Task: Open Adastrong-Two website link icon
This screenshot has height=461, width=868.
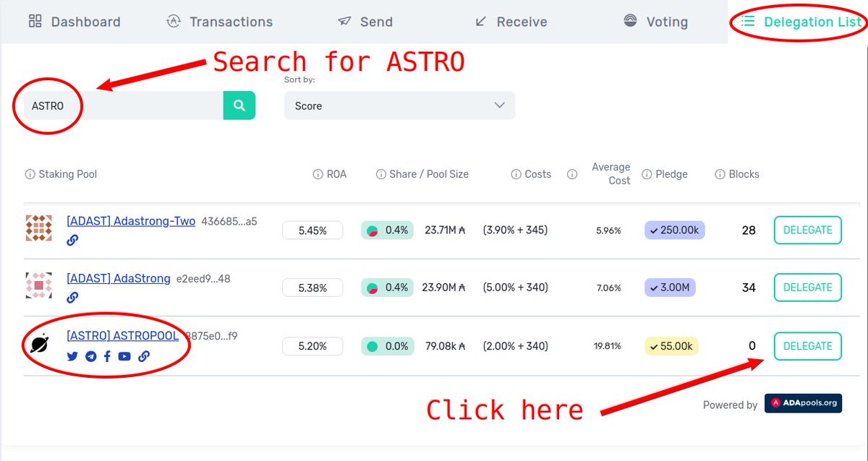Action: click(72, 241)
